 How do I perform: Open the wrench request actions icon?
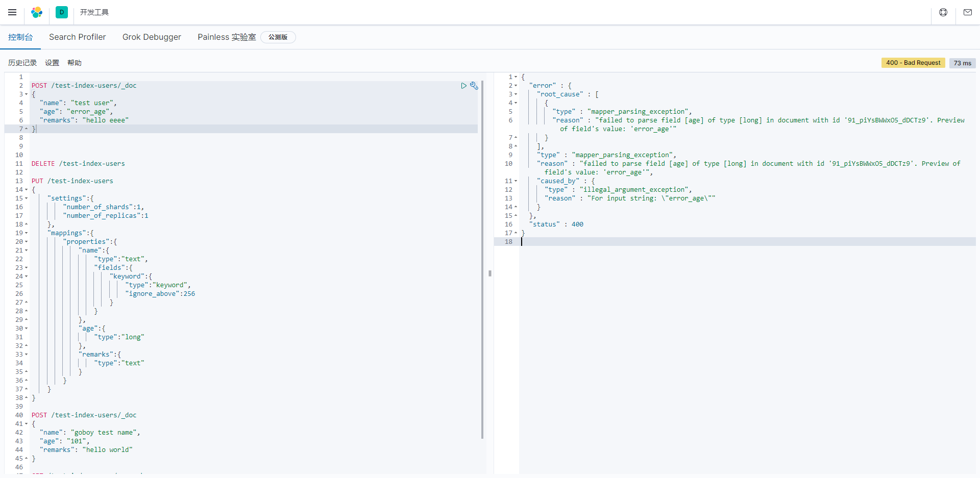point(474,86)
